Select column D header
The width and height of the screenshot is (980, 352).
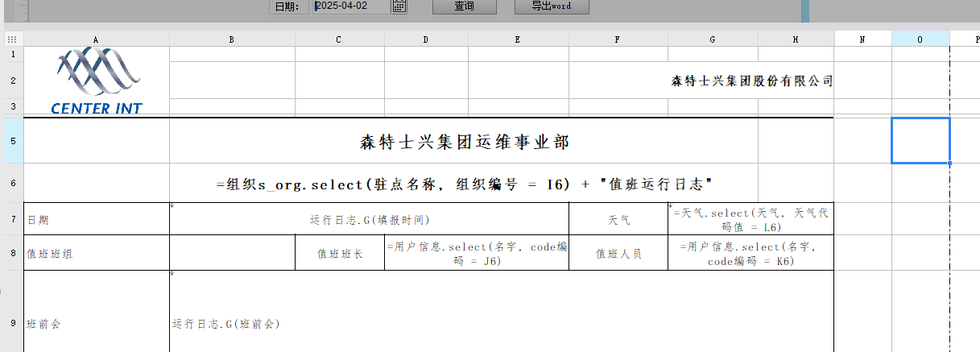point(426,39)
